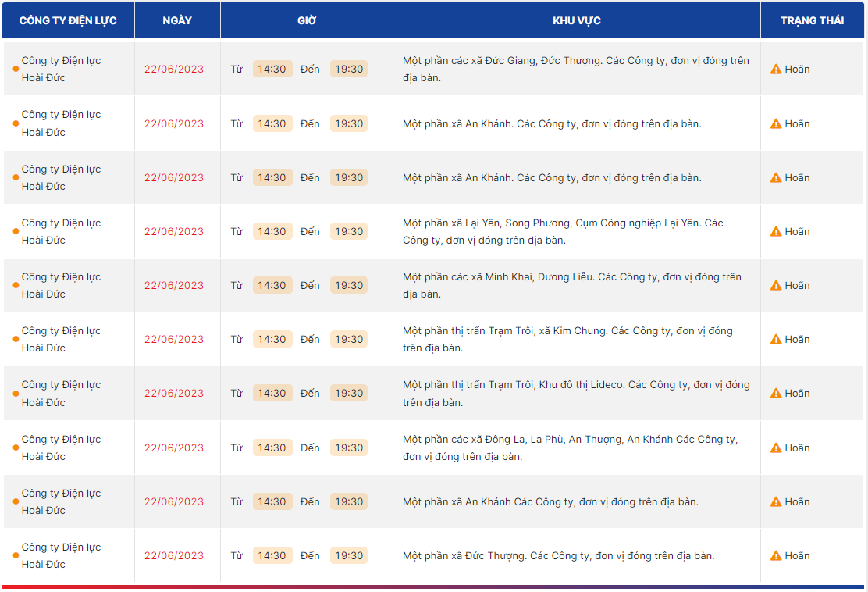Click the warning icon in the Lại Yên row
This screenshot has width=868, height=592.
click(x=776, y=231)
